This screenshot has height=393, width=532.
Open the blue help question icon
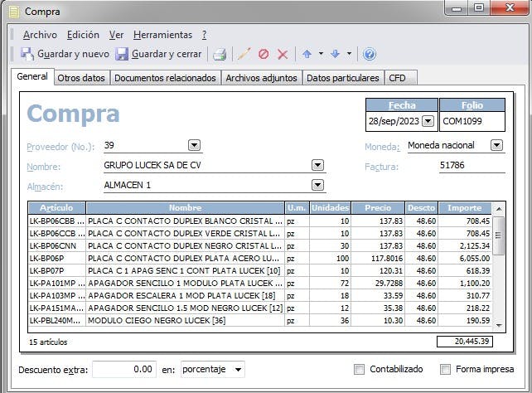(369, 54)
